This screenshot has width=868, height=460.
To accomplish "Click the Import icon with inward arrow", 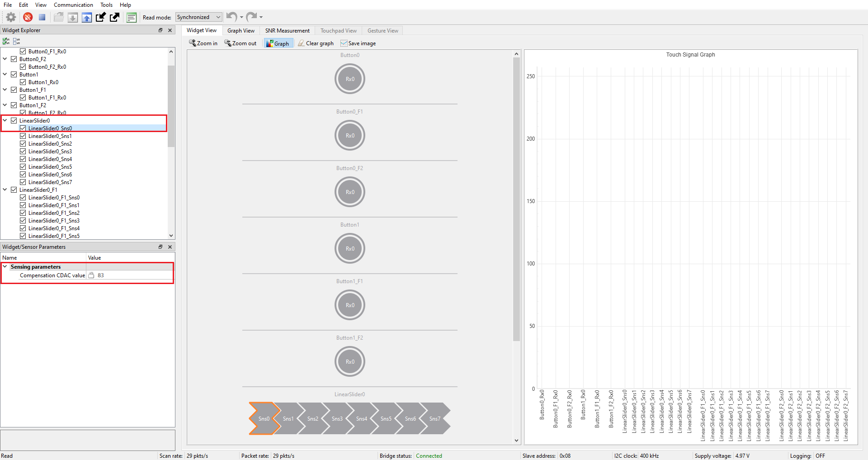I will tap(101, 17).
